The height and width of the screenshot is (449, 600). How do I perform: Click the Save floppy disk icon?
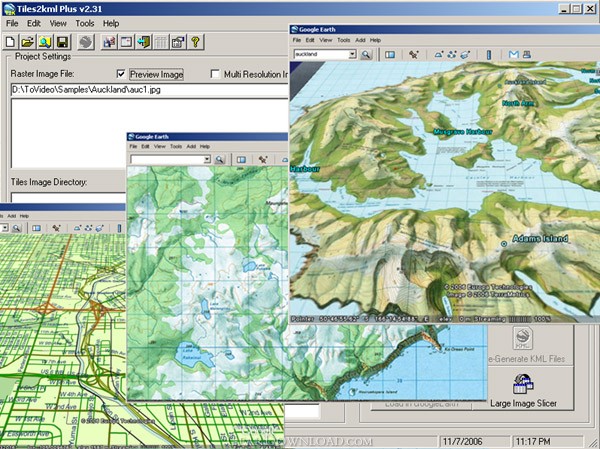(x=63, y=42)
